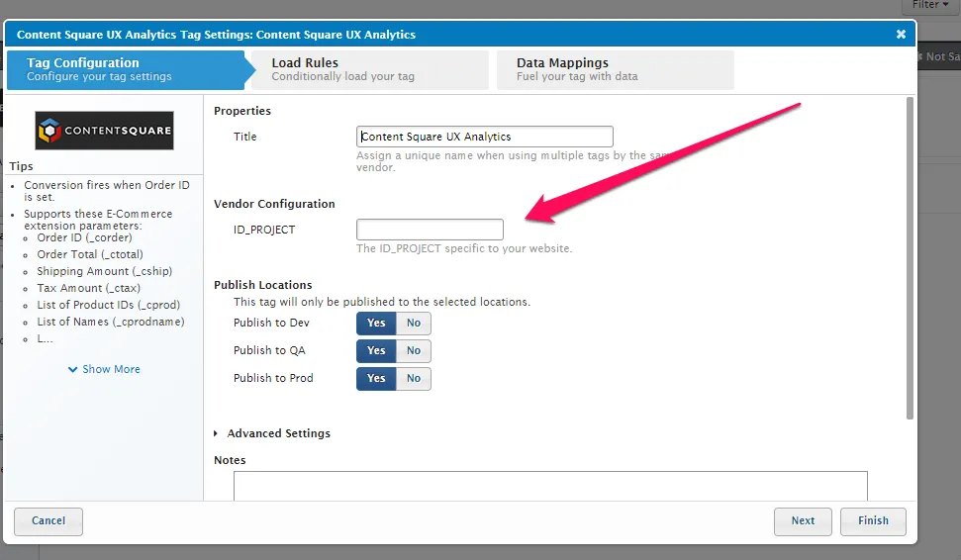The image size is (961, 560).
Task: Click the Finish button
Action: click(x=873, y=521)
